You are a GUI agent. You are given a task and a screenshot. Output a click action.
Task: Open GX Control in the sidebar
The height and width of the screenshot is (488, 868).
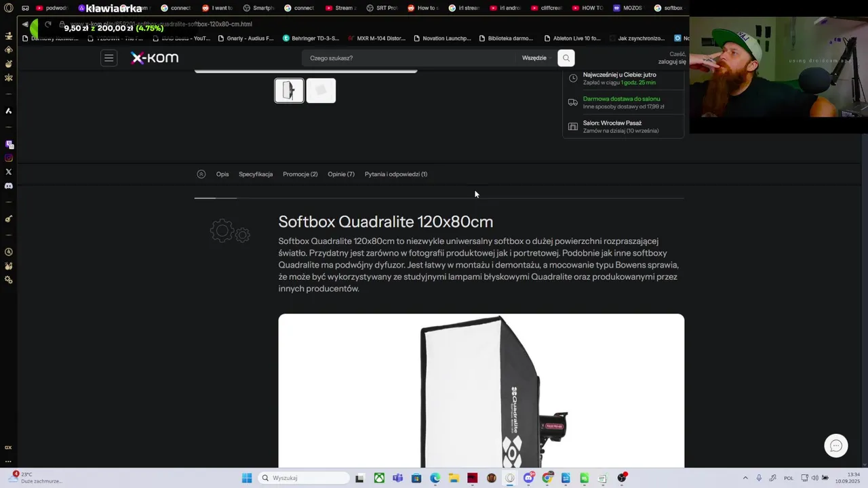tap(9, 447)
